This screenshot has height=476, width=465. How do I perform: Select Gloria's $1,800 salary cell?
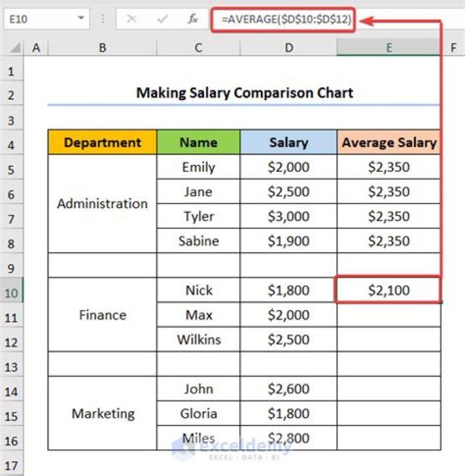pos(288,414)
